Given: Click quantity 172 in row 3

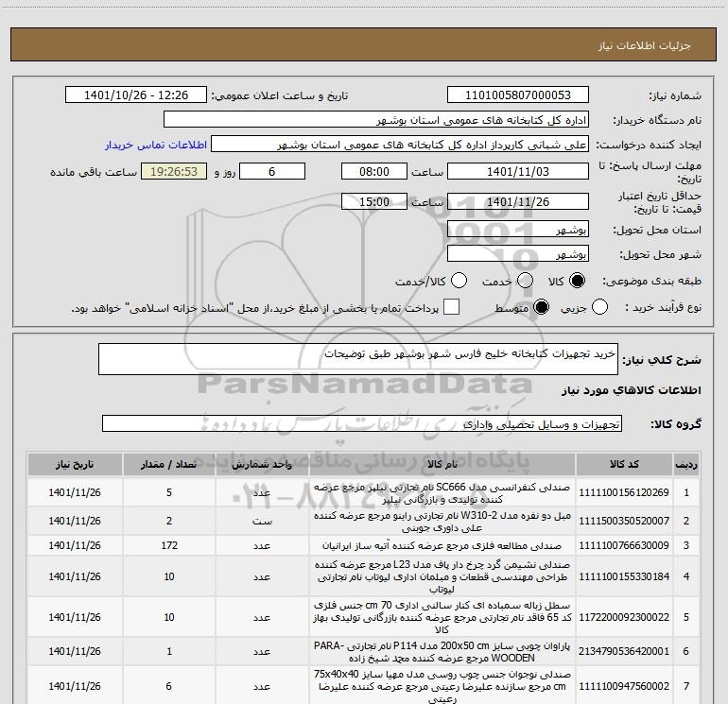Looking at the screenshot, I should point(169,545).
